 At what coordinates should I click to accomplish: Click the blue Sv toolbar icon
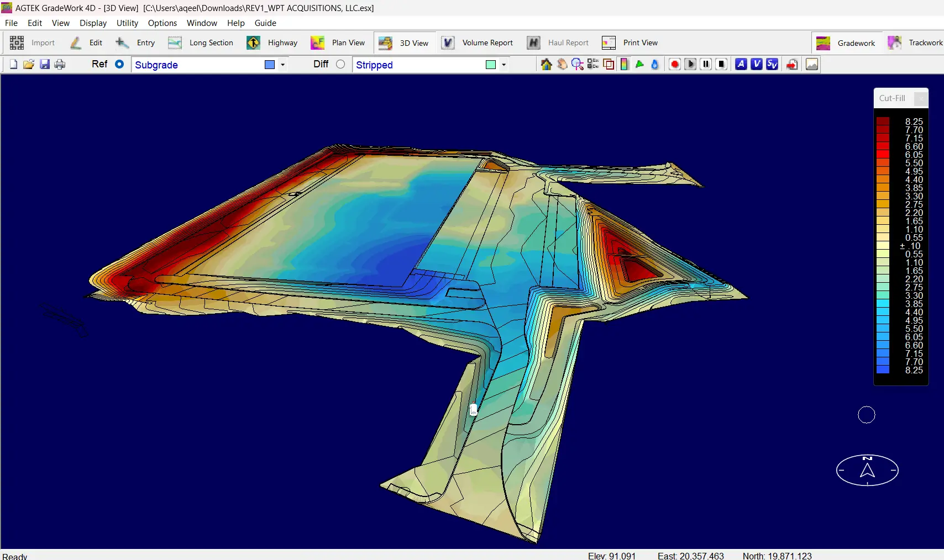click(772, 65)
